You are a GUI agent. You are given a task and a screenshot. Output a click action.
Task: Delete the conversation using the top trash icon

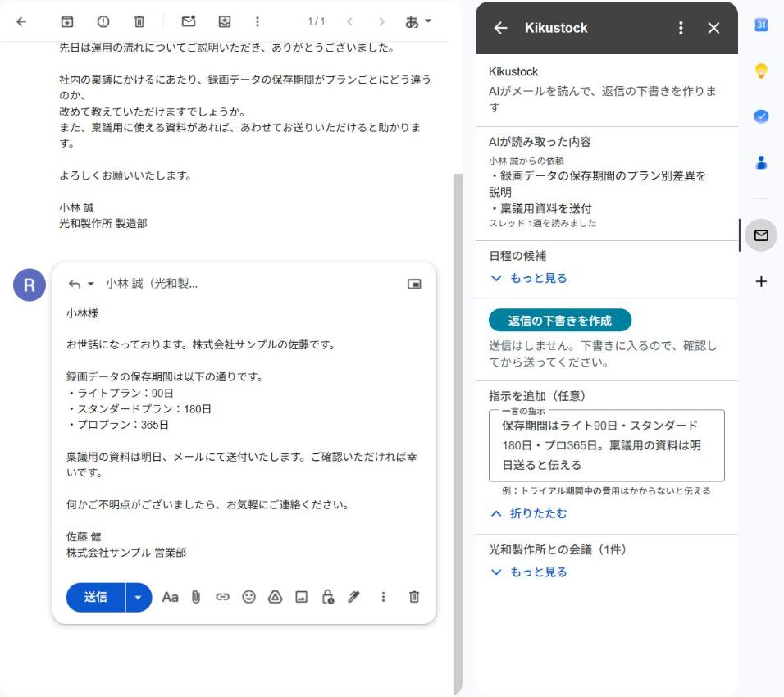tap(139, 21)
